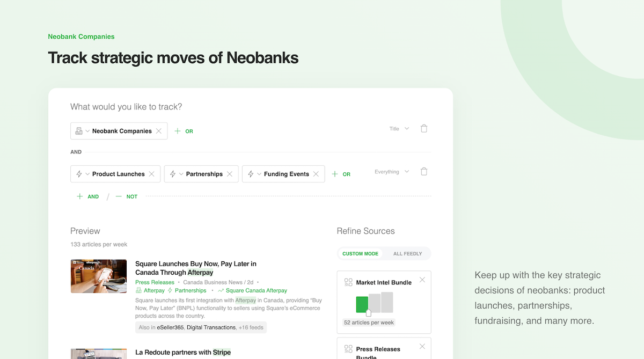Add OR condition next to Neobank Companies
Viewport: 644px width, 359px height.
184,131
